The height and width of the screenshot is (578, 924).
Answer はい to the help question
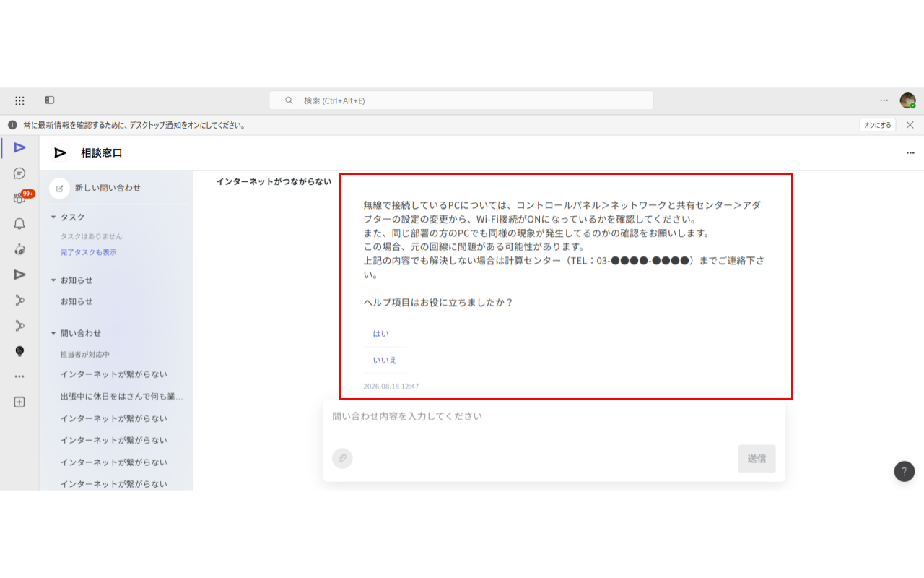[x=380, y=334]
